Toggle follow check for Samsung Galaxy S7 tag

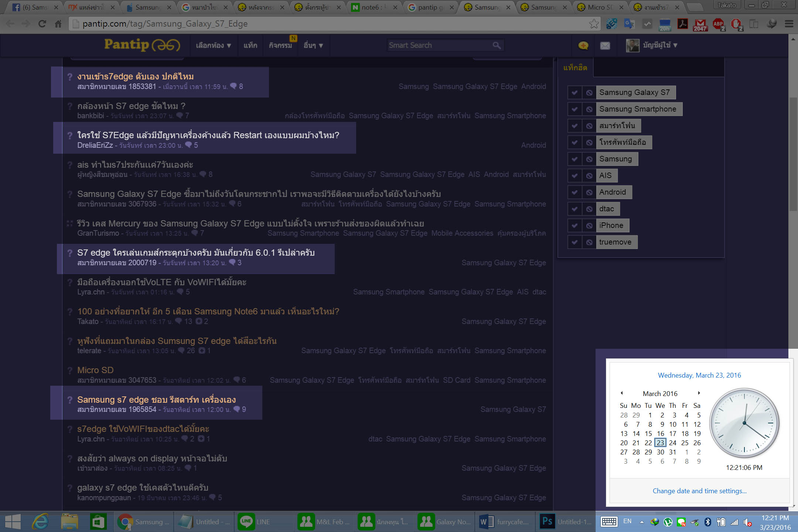(x=574, y=93)
